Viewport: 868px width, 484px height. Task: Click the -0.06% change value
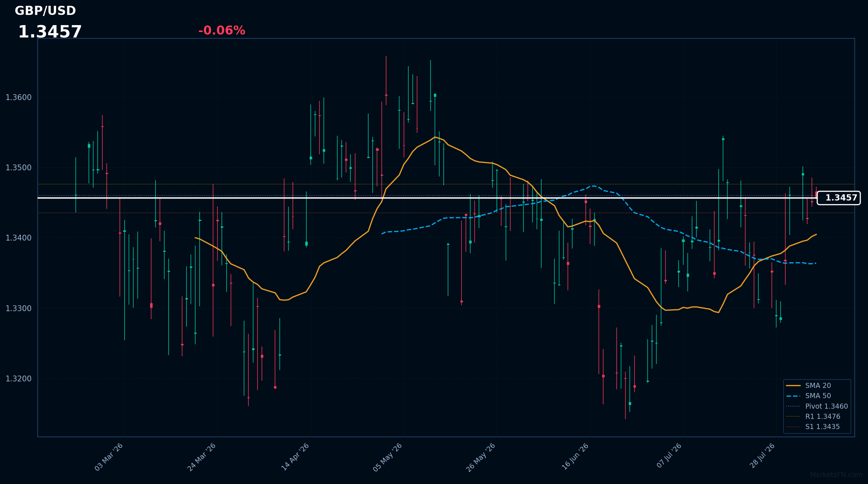pos(221,31)
